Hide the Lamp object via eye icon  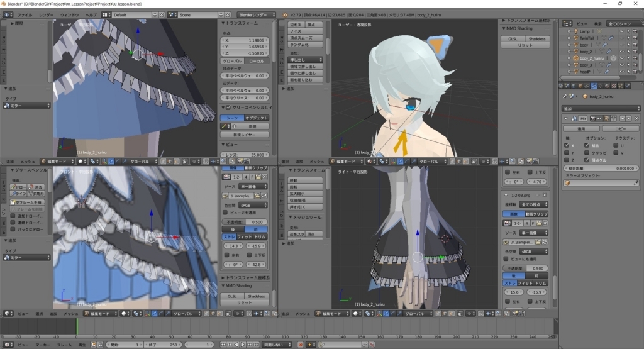click(x=622, y=31)
